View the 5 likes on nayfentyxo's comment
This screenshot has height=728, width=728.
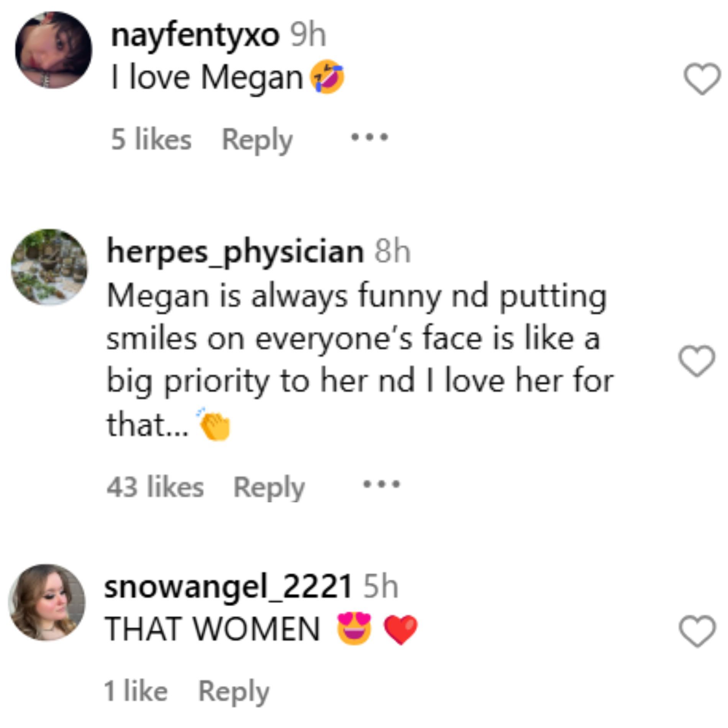tap(151, 139)
